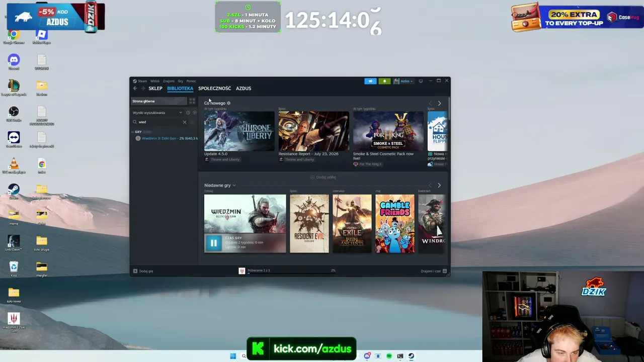Open the Steam desktop shortcut

14,192
